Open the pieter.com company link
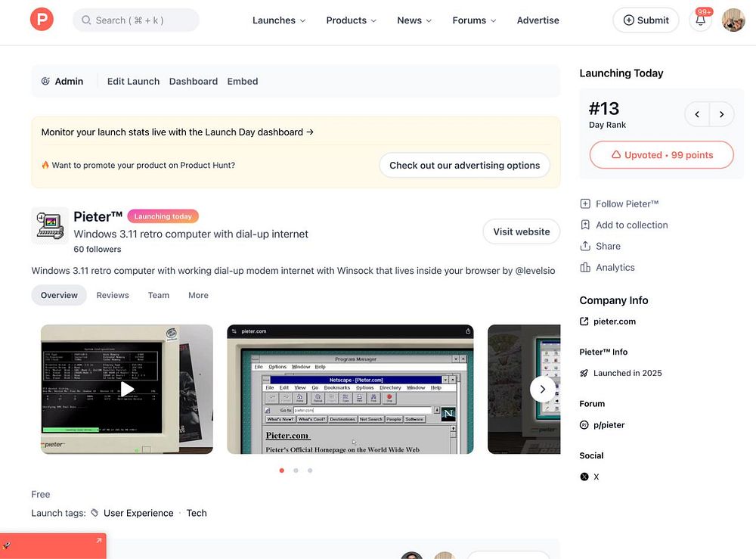This screenshot has width=756, height=559. 608,321
